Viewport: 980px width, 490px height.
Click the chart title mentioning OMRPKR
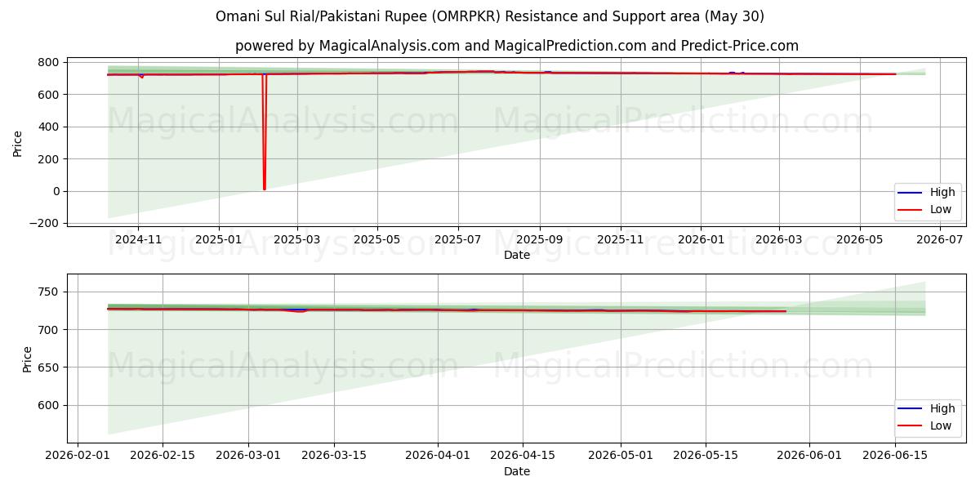pyautogui.click(x=490, y=16)
